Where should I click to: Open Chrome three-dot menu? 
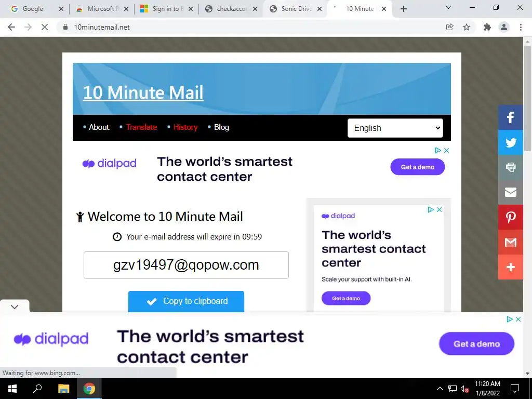(x=521, y=27)
